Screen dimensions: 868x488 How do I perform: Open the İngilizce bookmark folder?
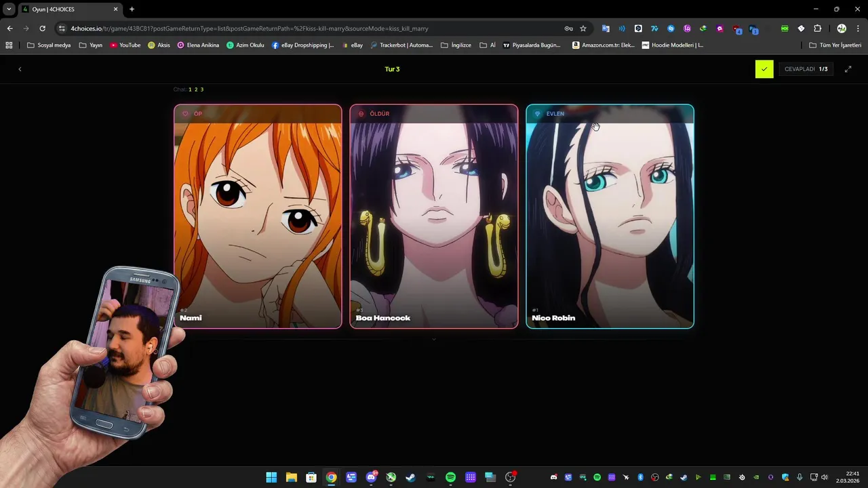(x=456, y=45)
